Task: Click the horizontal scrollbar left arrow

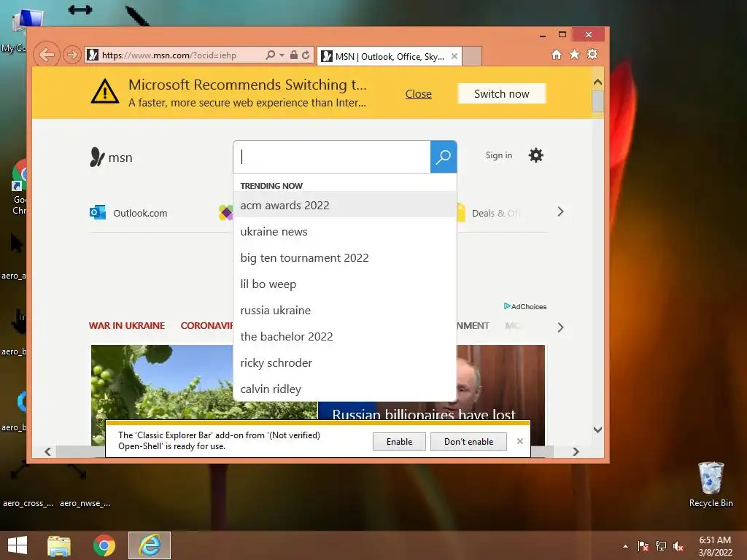Action: pos(47,451)
